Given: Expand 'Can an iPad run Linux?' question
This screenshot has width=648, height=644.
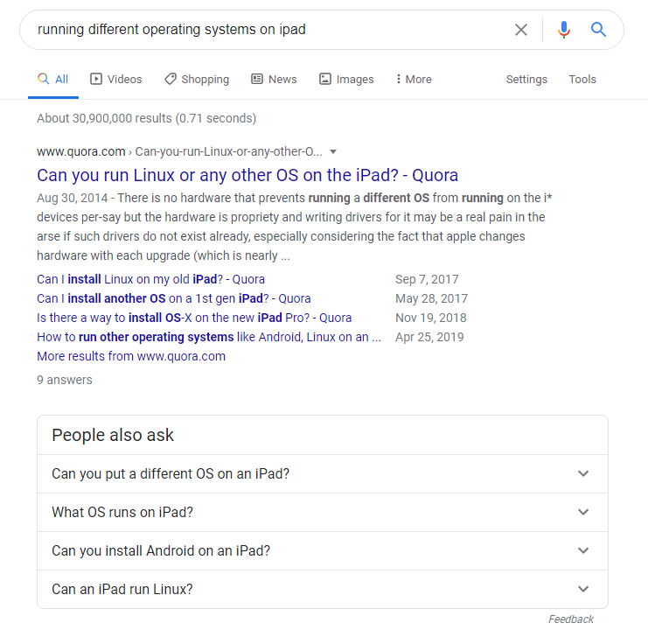Looking at the screenshot, I should click(x=323, y=589).
